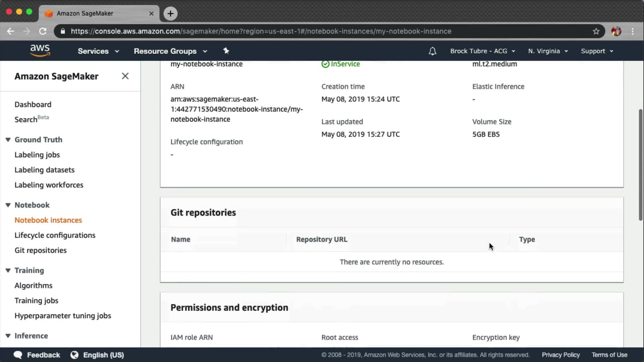644x362 pixels.
Task: Open the Resource Groups menu
Action: pyautogui.click(x=170, y=51)
